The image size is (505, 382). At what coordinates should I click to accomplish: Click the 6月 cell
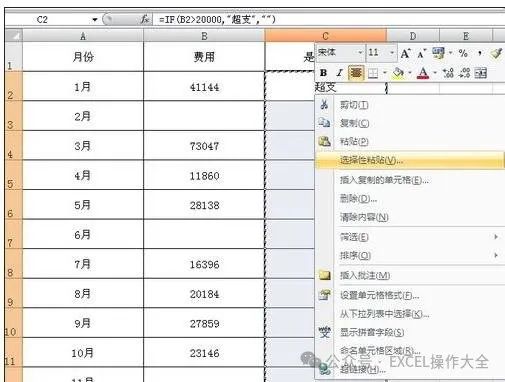[x=83, y=234]
